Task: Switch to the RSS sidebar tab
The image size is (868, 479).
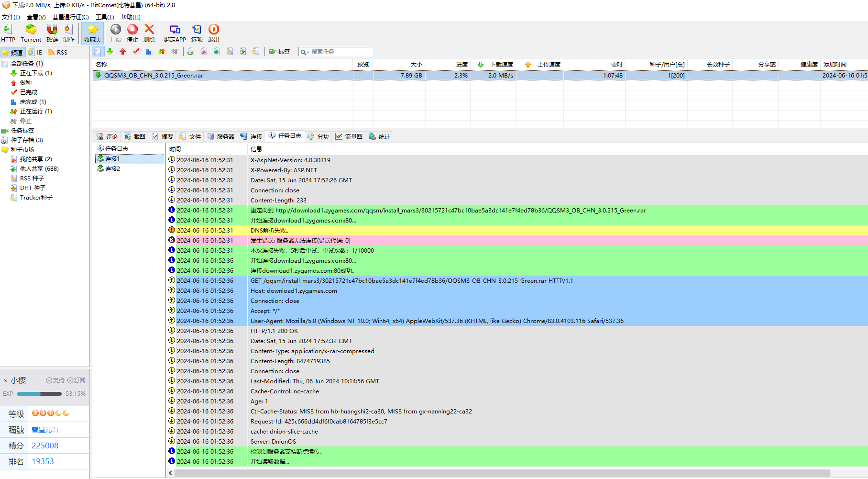Action: pos(58,52)
